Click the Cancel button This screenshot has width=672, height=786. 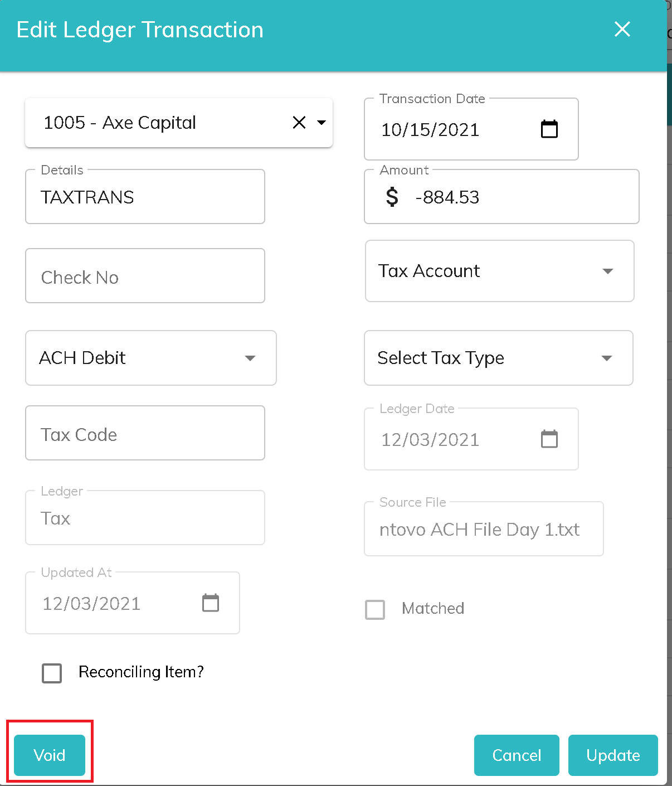pyautogui.click(x=516, y=755)
